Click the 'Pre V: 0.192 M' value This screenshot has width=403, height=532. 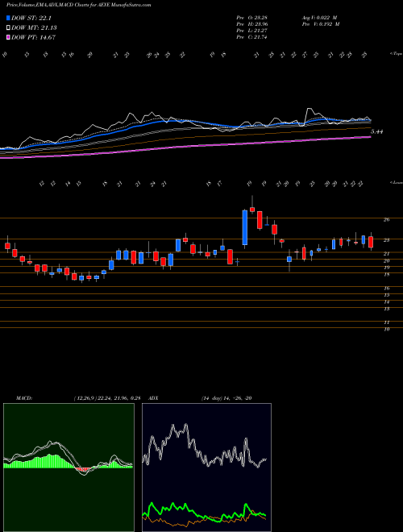pyautogui.click(x=320, y=24)
